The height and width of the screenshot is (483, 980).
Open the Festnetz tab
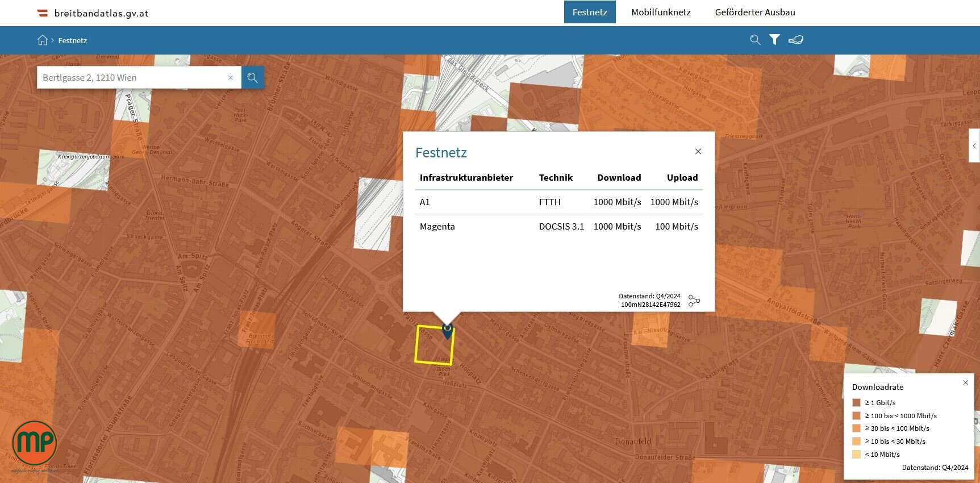pyautogui.click(x=590, y=12)
